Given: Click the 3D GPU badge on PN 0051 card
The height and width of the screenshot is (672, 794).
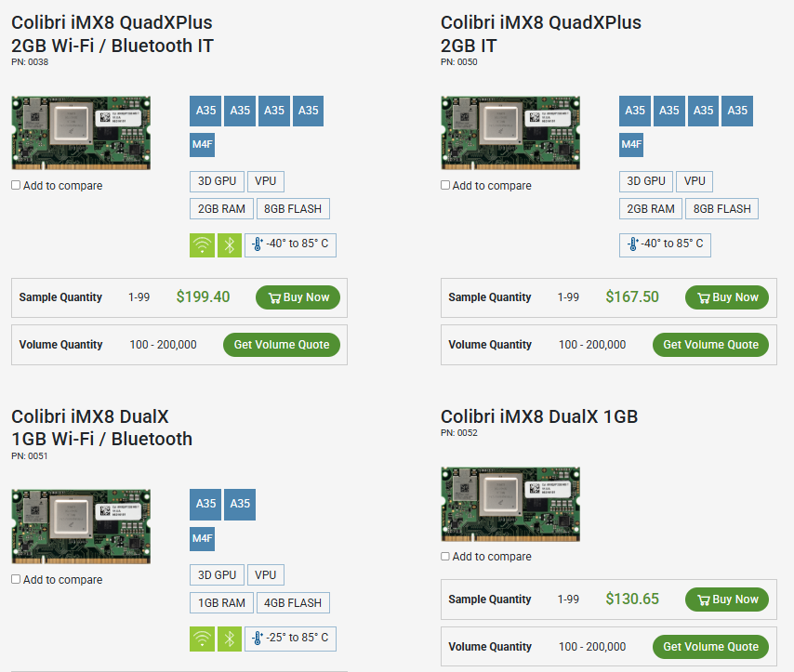Looking at the screenshot, I should coord(217,574).
